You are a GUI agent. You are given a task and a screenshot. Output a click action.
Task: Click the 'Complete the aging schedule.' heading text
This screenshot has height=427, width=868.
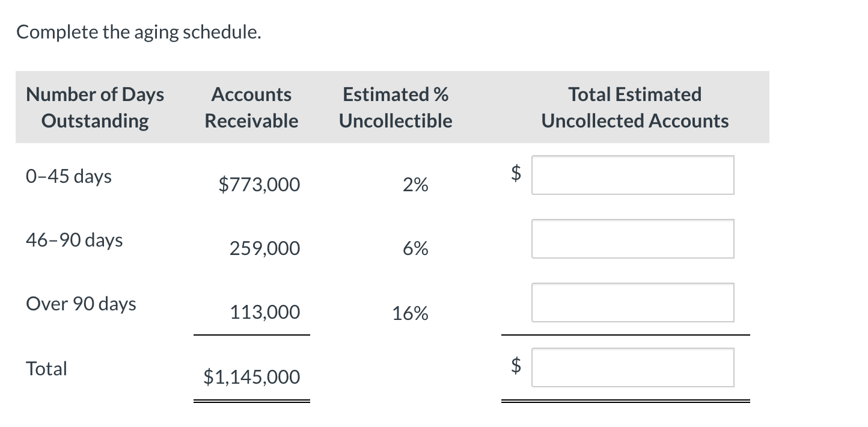click(139, 32)
